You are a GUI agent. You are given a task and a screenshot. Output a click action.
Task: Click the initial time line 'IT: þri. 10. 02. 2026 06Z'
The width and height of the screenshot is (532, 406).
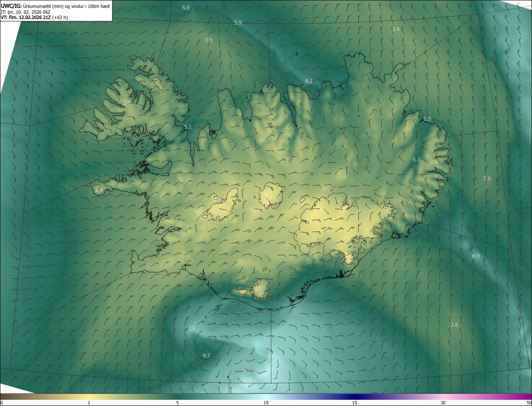click(26, 12)
